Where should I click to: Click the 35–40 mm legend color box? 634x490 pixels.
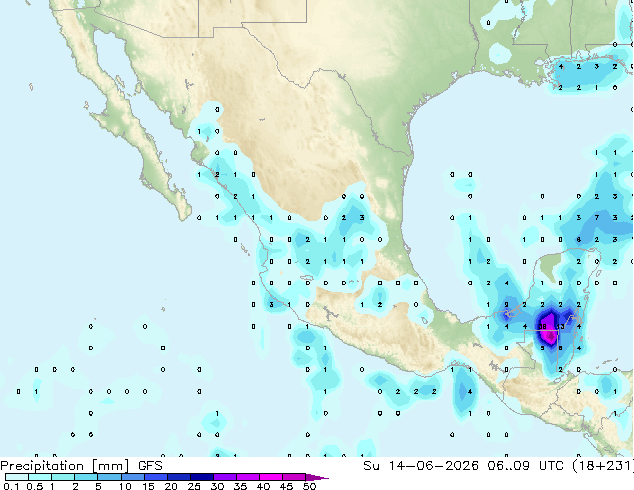(x=247, y=477)
